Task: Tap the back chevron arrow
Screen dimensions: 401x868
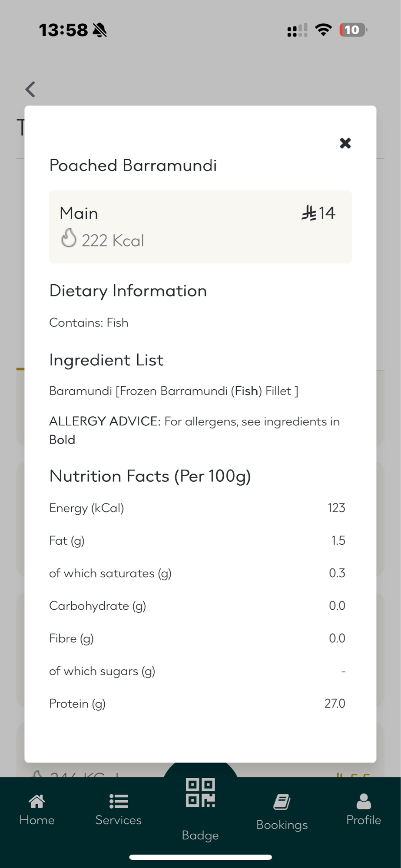Action: click(x=30, y=89)
